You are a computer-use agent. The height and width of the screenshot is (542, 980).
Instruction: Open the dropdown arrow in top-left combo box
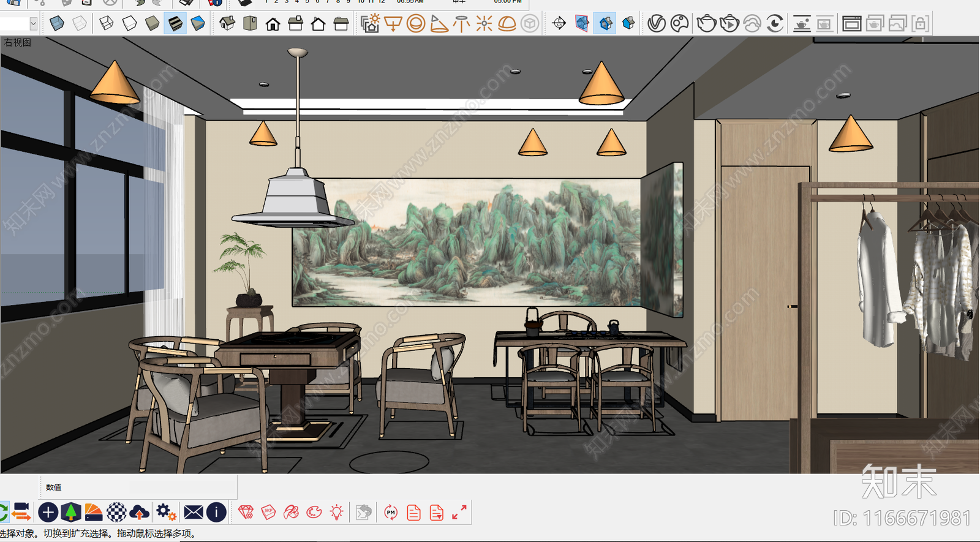pyautogui.click(x=33, y=23)
